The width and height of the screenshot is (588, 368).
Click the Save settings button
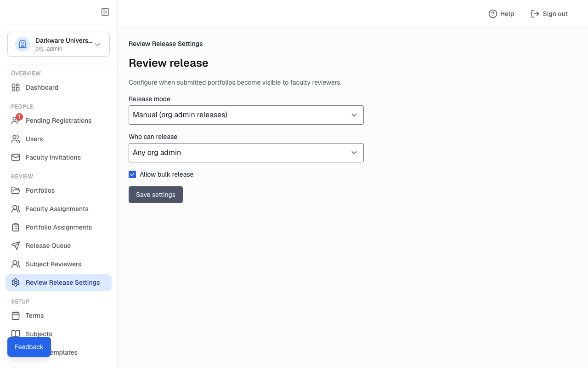(156, 195)
